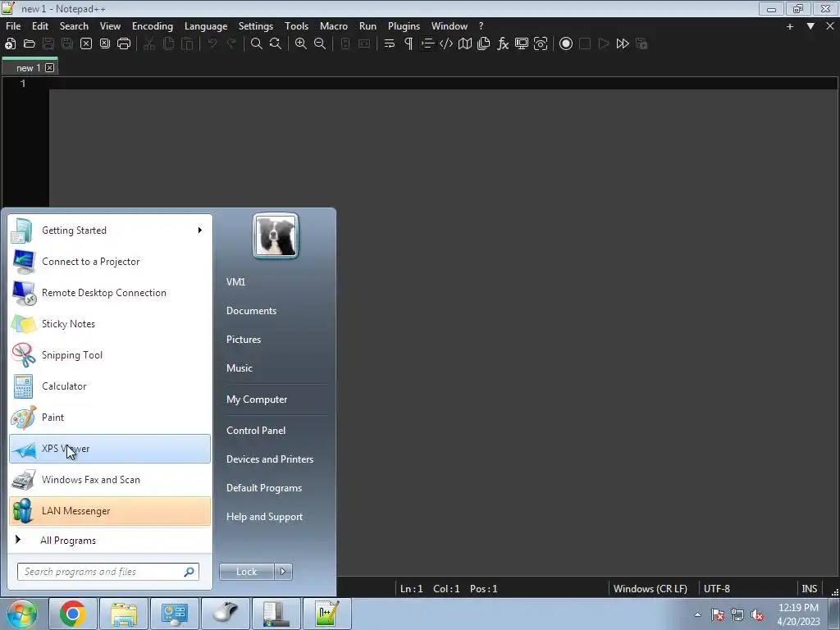The image size is (840, 630).
Task: Click the Print toolbar icon
Action: 124,44
